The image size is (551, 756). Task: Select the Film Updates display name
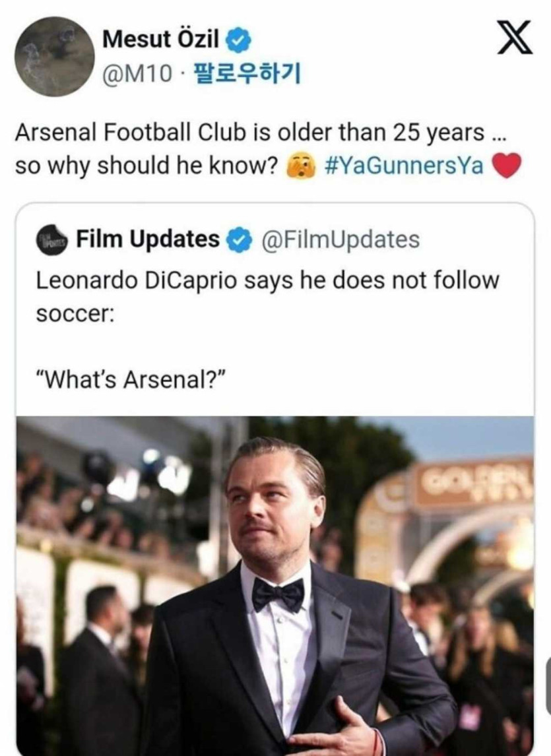[148, 239]
